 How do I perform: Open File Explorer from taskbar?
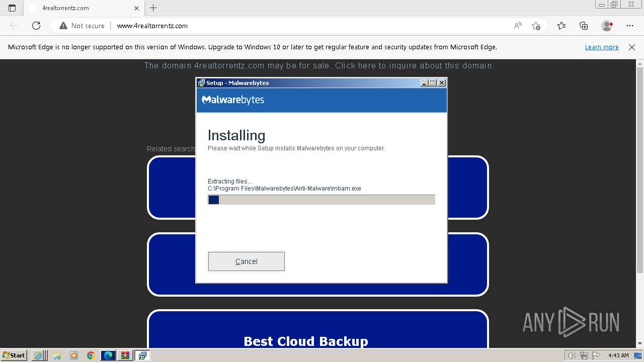coord(57,355)
